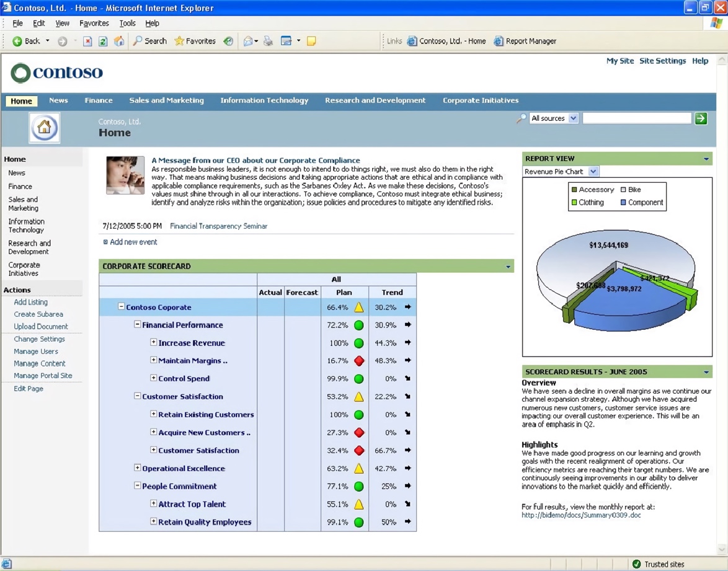Click Manage Users in Actions
Screen dimensions: 728x571
[36, 352]
